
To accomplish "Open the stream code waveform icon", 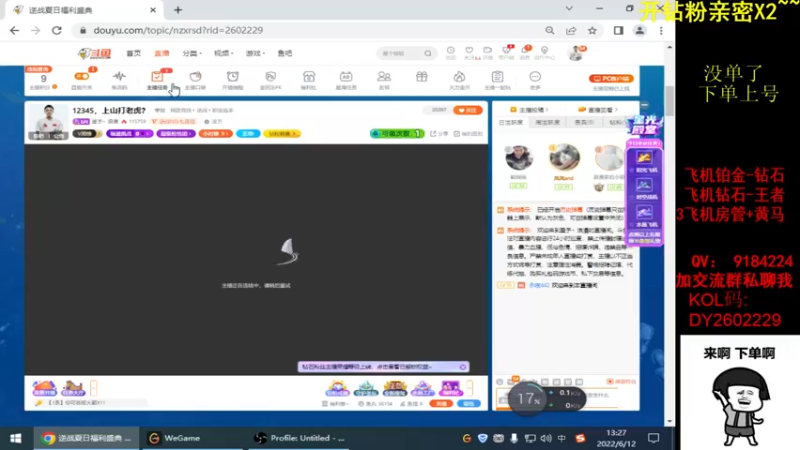I will [119, 77].
